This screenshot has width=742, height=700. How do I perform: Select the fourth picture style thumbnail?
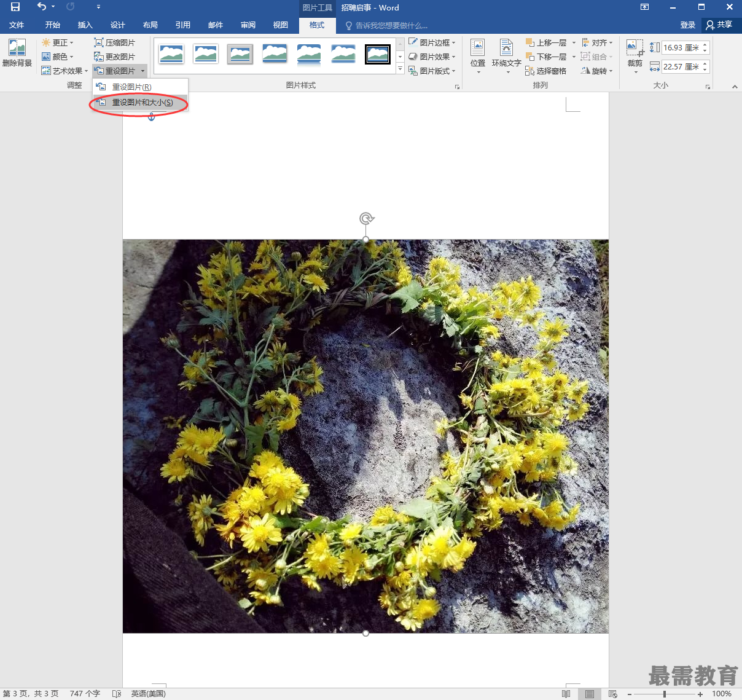275,54
